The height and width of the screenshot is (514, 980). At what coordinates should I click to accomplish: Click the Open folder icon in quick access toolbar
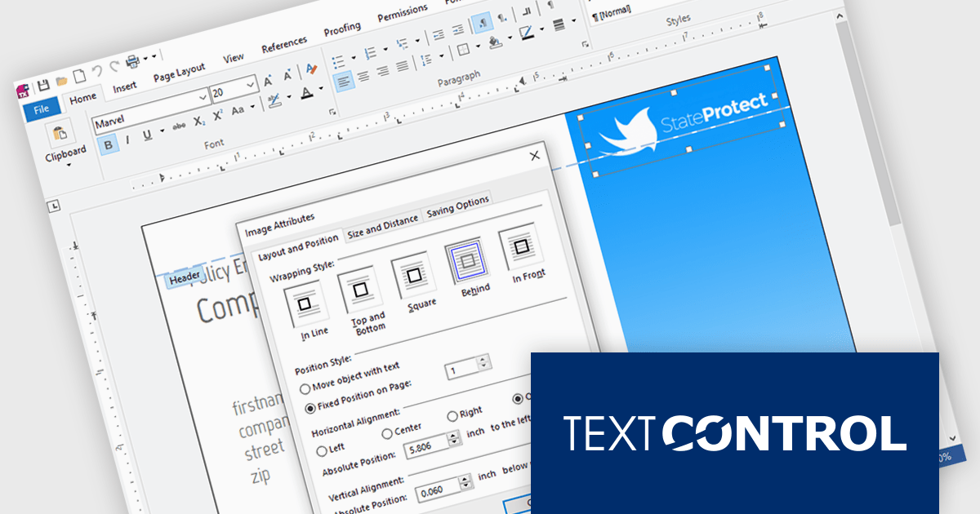[x=61, y=80]
